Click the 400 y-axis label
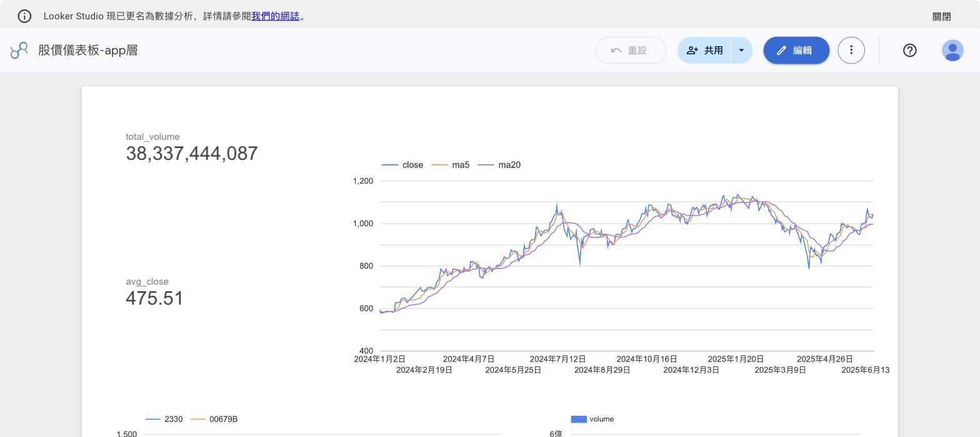The width and height of the screenshot is (980, 437). [x=366, y=351]
